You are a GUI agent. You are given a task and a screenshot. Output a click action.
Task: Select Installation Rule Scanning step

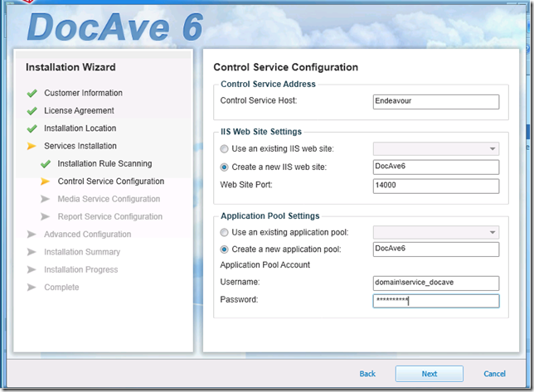[x=104, y=163]
